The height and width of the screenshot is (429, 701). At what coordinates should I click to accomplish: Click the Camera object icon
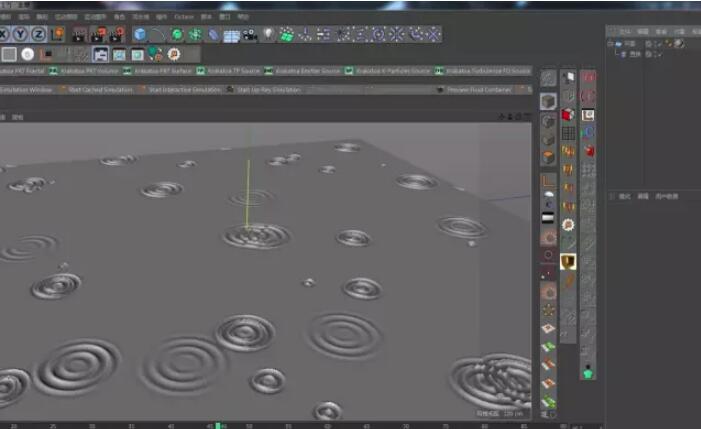click(x=248, y=34)
